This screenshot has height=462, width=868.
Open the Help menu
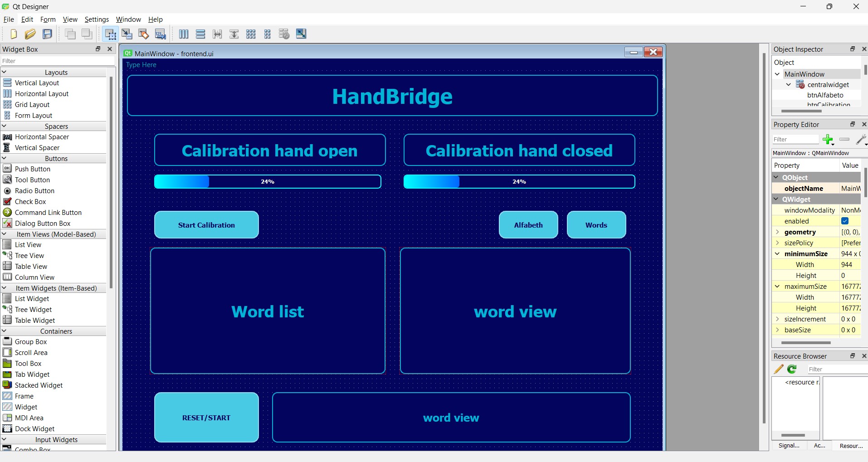(155, 19)
